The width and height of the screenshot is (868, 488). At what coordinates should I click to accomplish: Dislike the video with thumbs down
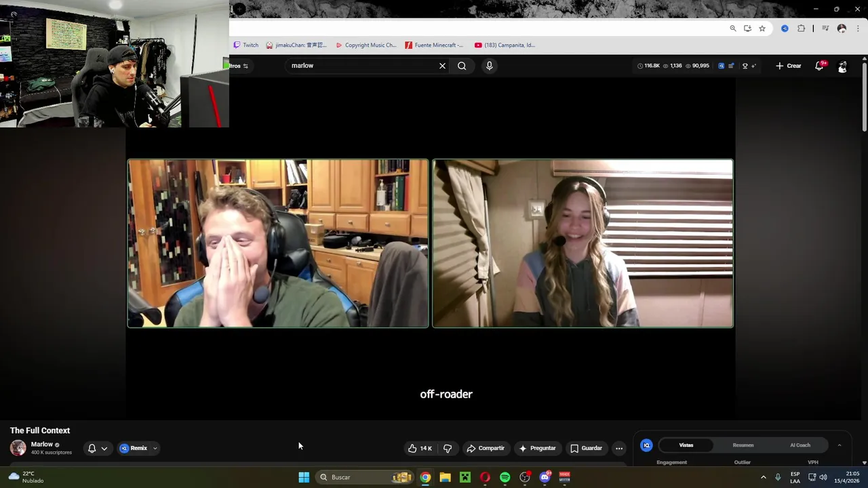[x=448, y=448]
